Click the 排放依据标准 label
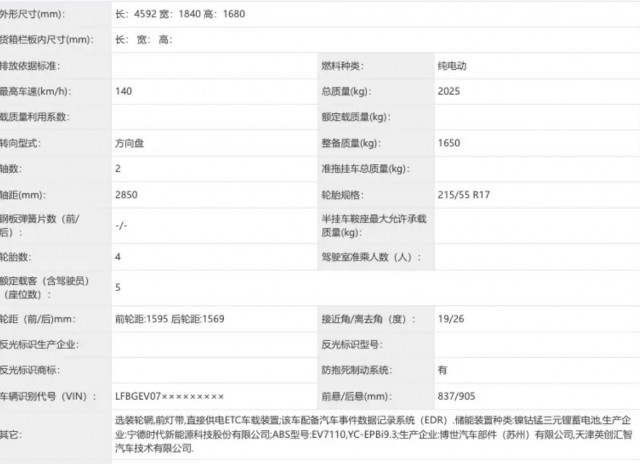This screenshot has height=464, width=640. click(x=30, y=66)
